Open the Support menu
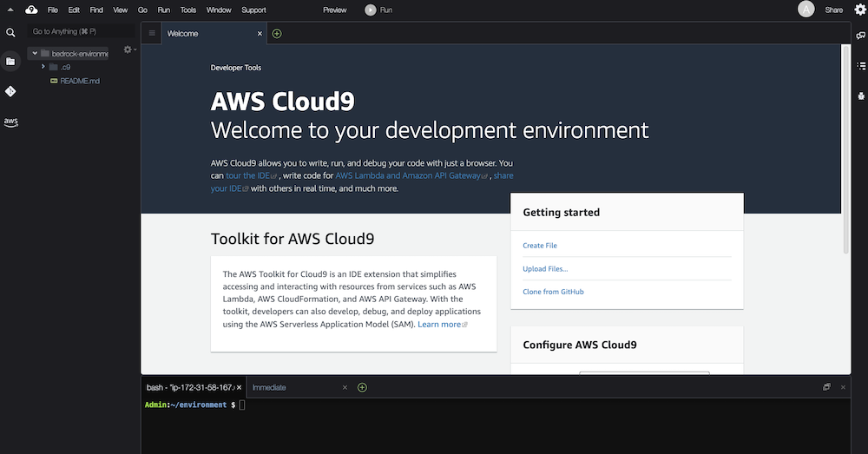The image size is (868, 454). tap(253, 10)
